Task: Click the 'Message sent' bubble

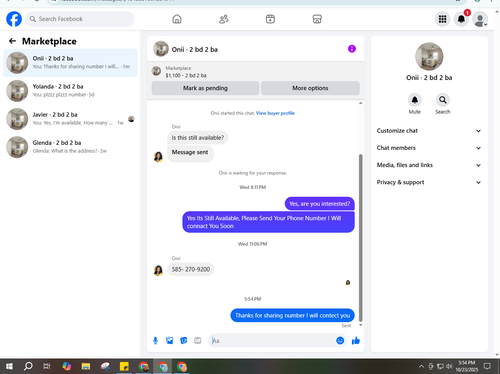Action: point(190,154)
